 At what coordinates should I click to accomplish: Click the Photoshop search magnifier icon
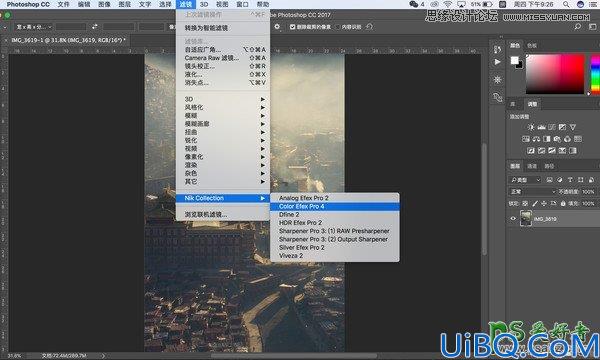[x=577, y=27]
